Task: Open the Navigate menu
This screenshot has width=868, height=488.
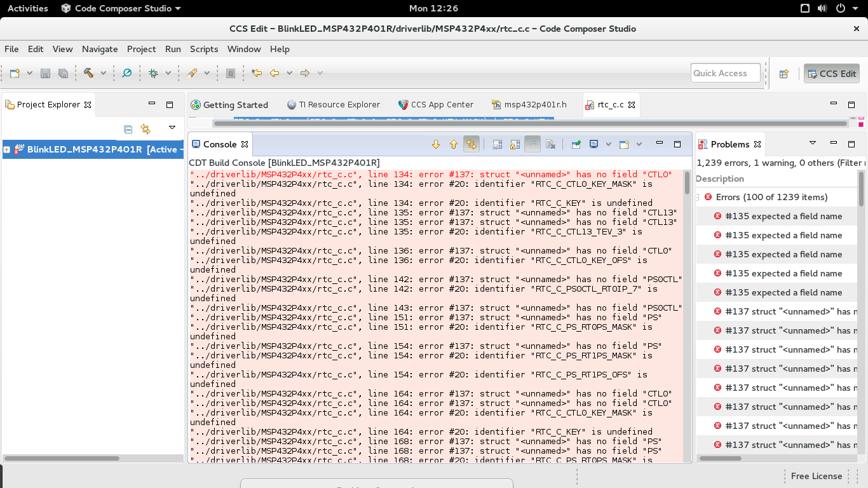Action: coord(100,49)
